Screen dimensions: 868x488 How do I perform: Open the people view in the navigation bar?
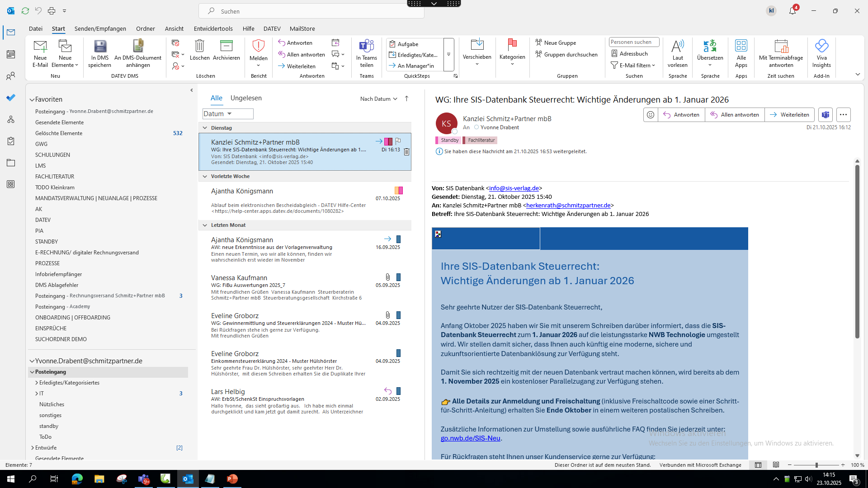pyautogui.click(x=11, y=76)
